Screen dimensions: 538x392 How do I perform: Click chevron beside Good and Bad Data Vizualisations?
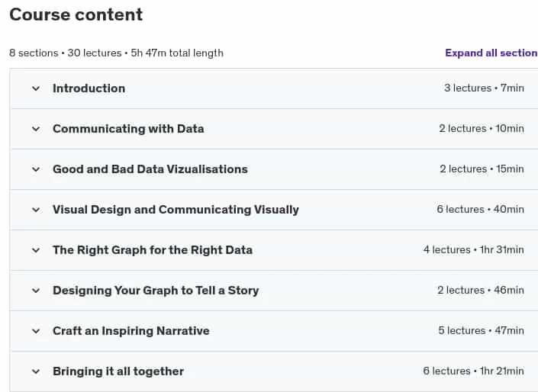[36, 169]
